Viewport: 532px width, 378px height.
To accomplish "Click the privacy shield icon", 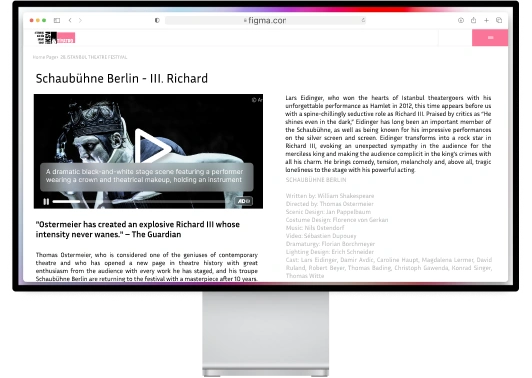I will point(157,20).
